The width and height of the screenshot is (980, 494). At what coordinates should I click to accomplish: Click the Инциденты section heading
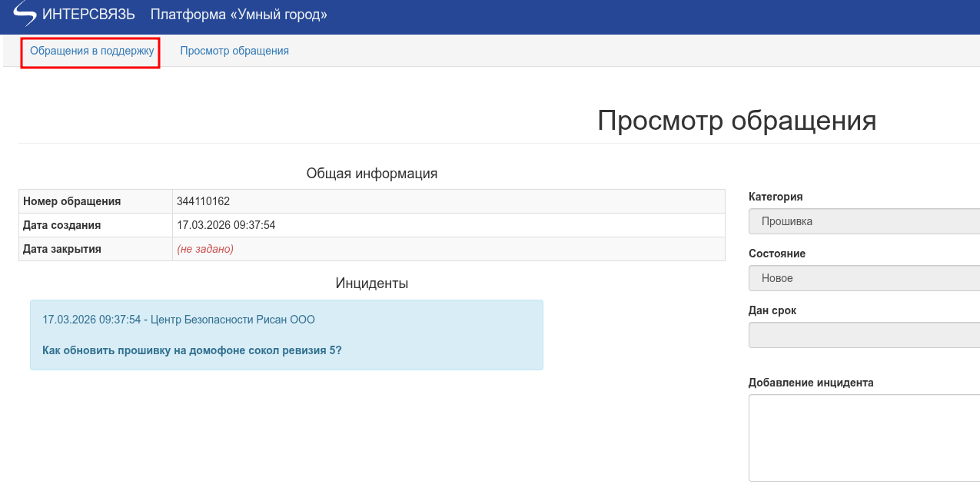click(x=372, y=283)
